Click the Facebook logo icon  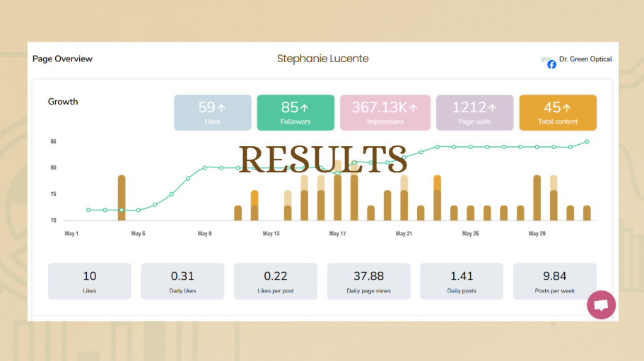pyautogui.click(x=551, y=64)
